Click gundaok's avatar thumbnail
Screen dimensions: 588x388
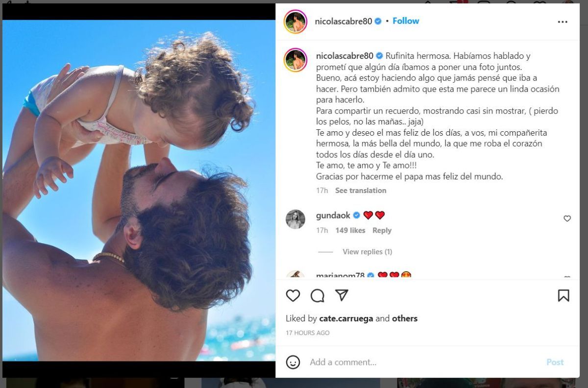[x=295, y=219]
